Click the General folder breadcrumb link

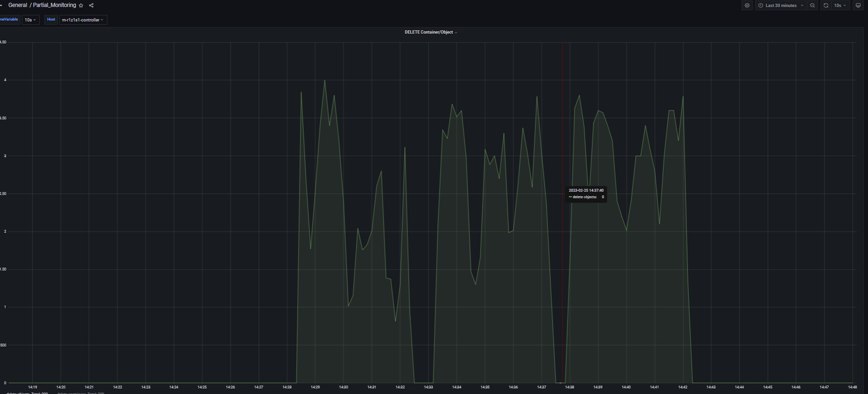tap(18, 5)
